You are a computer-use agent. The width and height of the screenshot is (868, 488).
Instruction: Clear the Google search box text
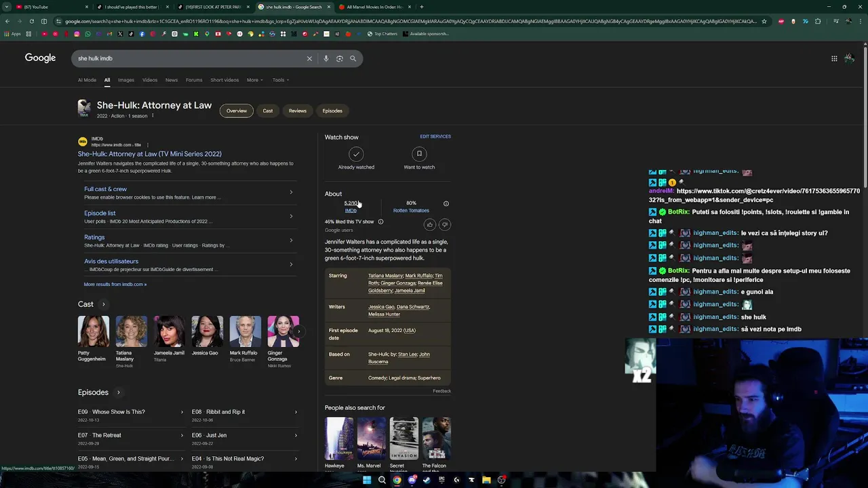(309, 58)
